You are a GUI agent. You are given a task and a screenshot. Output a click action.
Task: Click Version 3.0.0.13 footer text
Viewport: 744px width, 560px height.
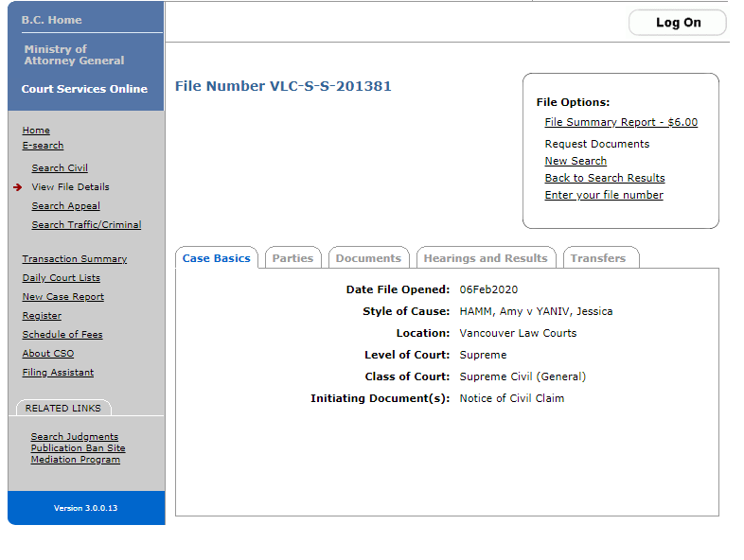point(86,508)
